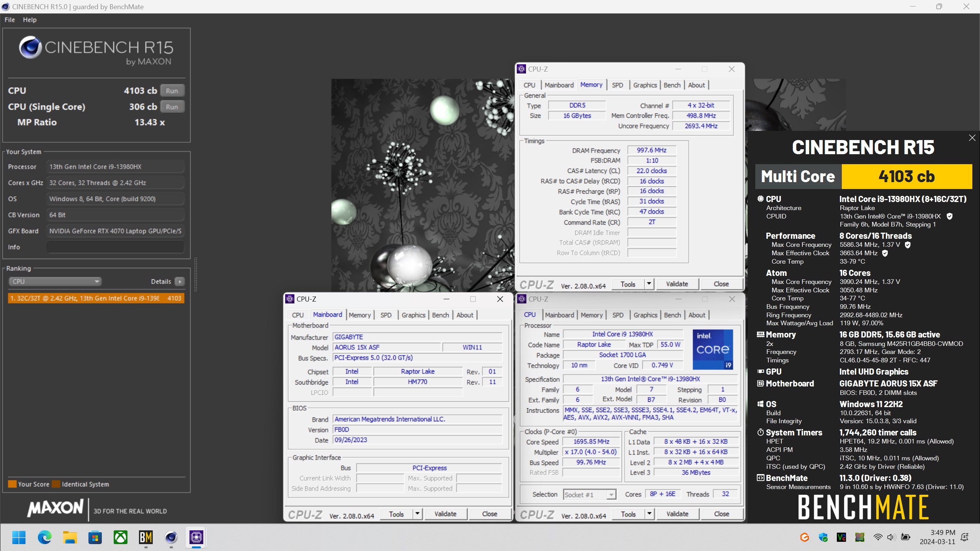Open Bench tab in CPU-Z Memory window

pyautogui.click(x=672, y=85)
